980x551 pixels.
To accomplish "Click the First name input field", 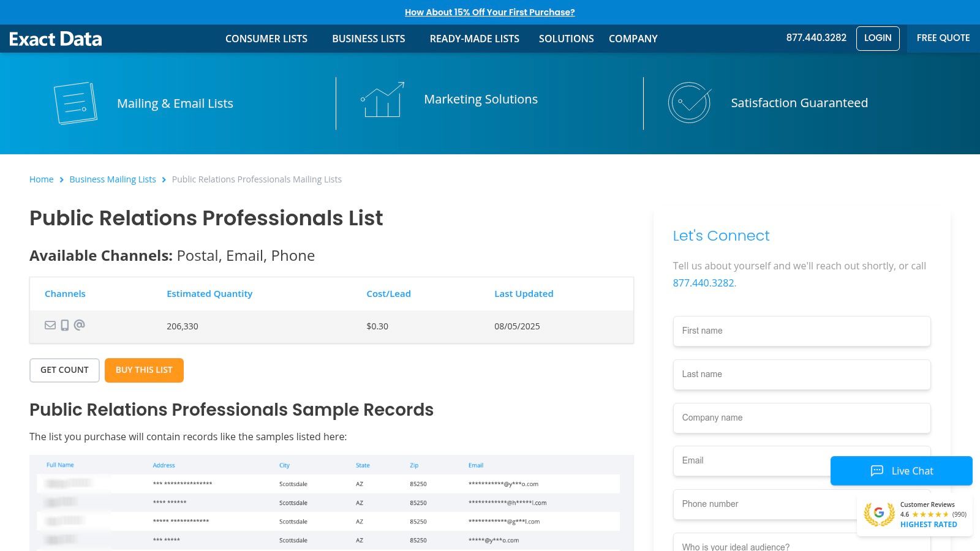I will (x=802, y=331).
